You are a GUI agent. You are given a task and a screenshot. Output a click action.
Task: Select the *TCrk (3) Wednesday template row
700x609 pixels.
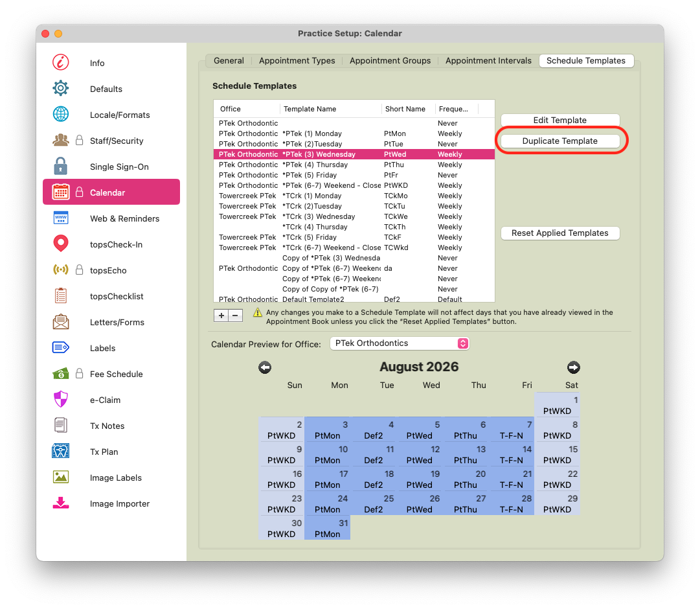pyautogui.click(x=354, y=216)
